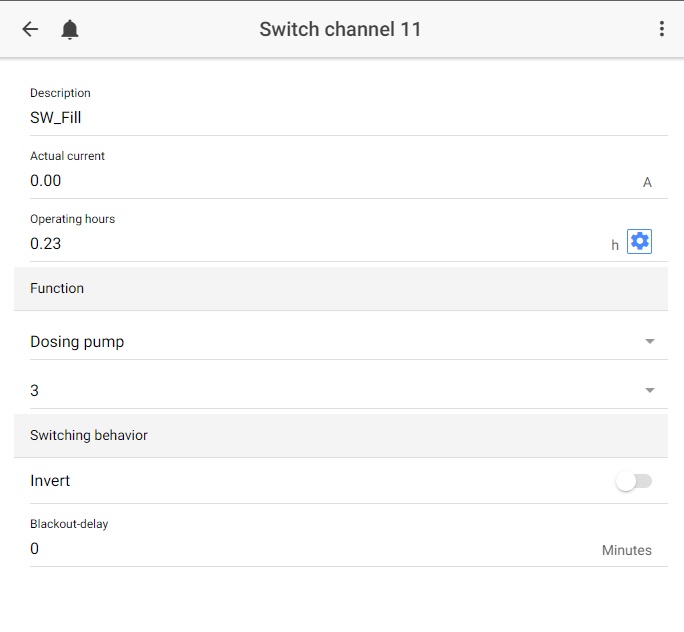Click the Switch channel 11 title
Viewport: 684px width, 632px height.
[x=340, y=29]
